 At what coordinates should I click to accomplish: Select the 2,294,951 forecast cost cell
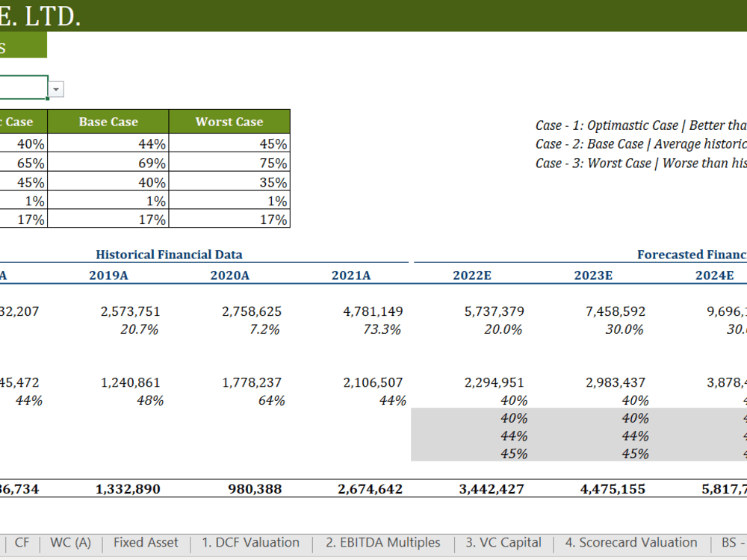point(494,382)
